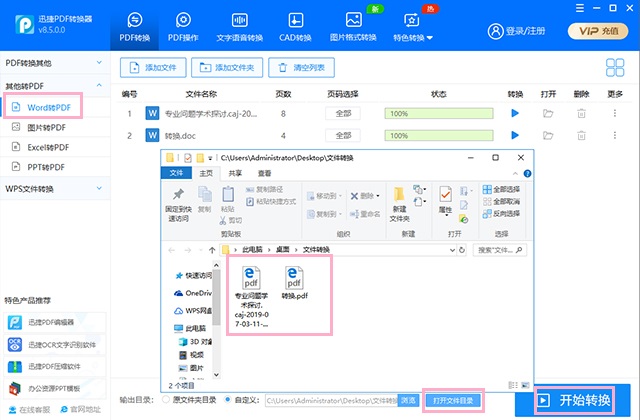Screen dimensions: 640x420
Task: Click the 登录/注册 account icon
Action: pos(496,31)
